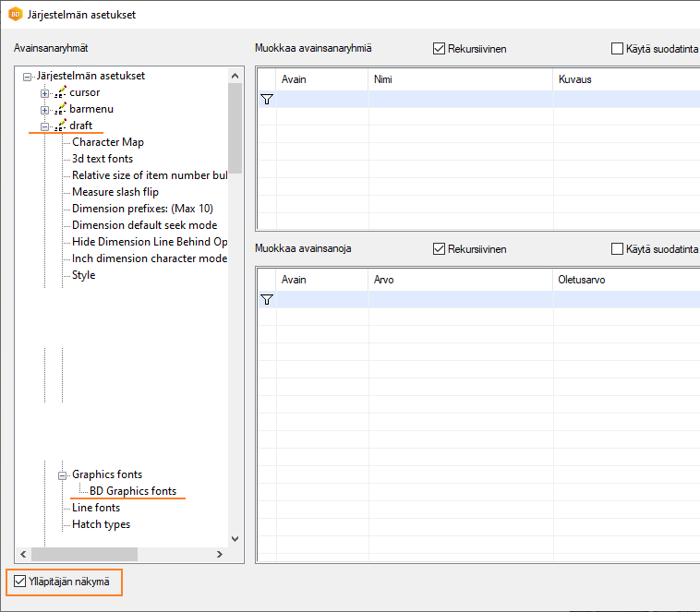Select Character Map tree item
Image resolution: width=700 pixels, height=612 pixels.
[108, 142]
